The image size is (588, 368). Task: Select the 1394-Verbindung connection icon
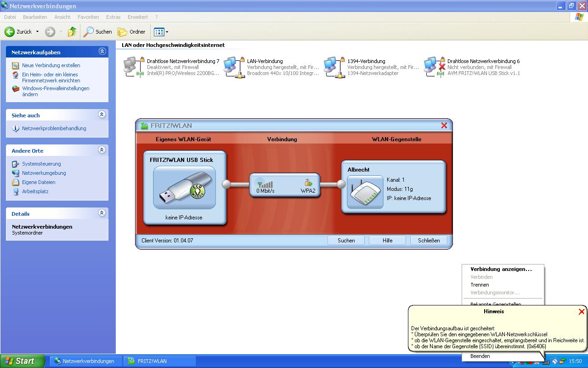334,67
